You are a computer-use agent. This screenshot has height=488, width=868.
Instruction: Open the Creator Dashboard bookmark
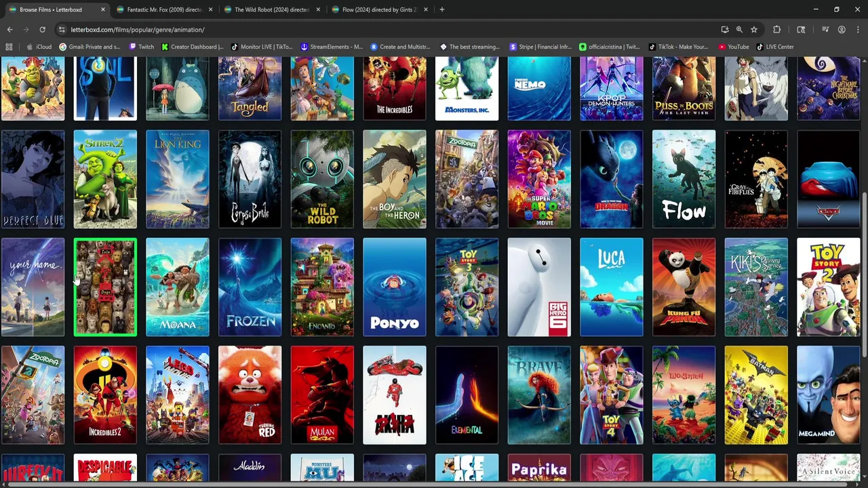pyautogui.click(x=192, y=47)
